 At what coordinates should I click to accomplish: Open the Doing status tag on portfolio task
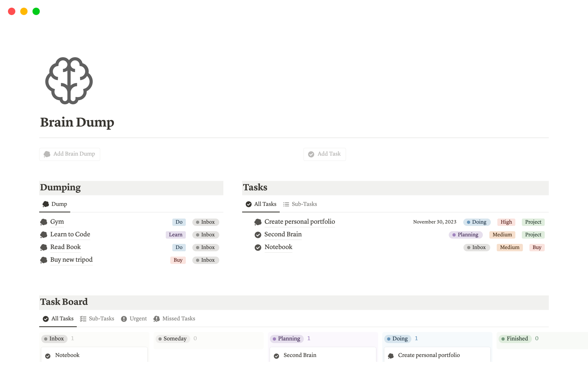[x=477, y=222]
